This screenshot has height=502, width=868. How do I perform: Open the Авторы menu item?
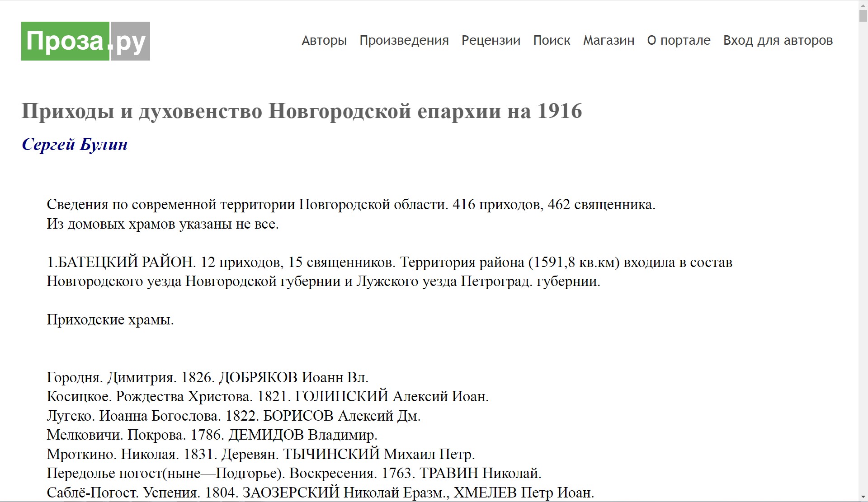[x=324, y=40]
